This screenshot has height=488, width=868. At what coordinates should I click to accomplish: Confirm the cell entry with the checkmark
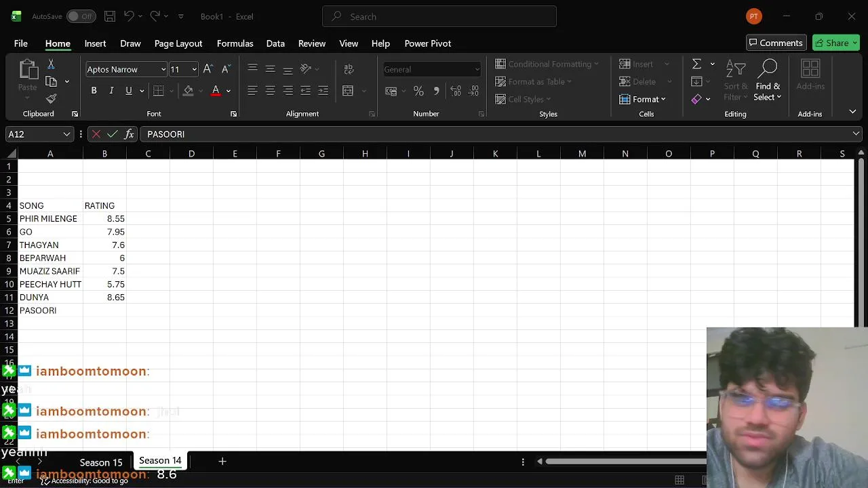tap(113, 134)
